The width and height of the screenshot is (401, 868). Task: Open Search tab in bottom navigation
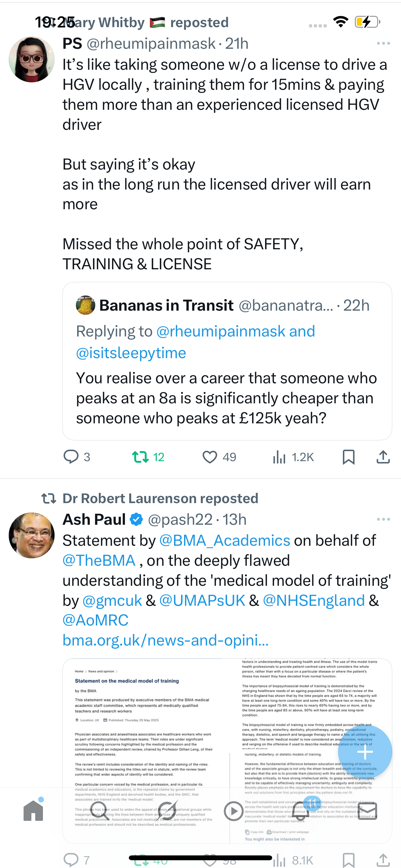(99, 811)
